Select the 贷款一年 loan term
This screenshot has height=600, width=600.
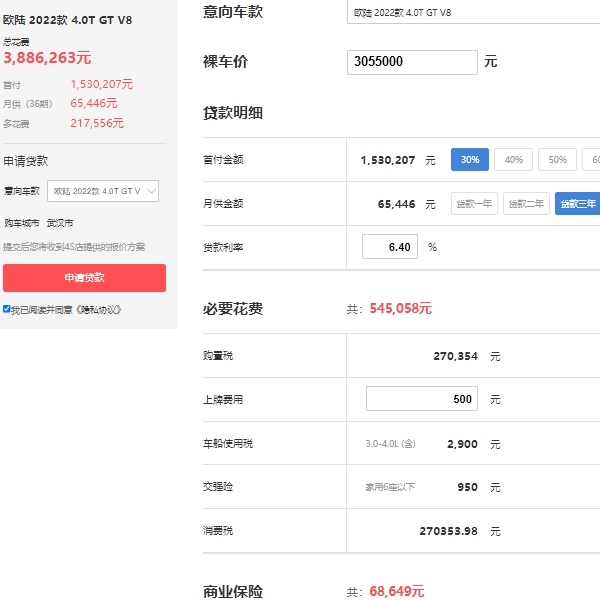point(474,204)
